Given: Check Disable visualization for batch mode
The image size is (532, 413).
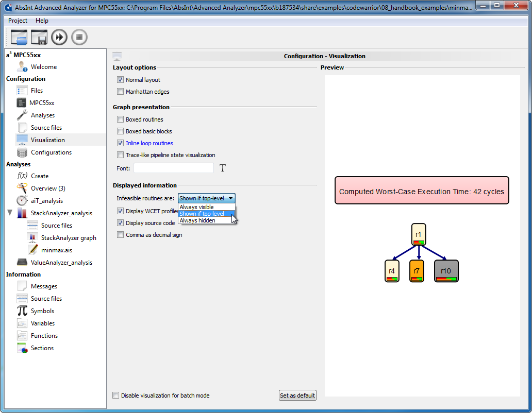Looking at the screenshot, I should pos(115,395).
